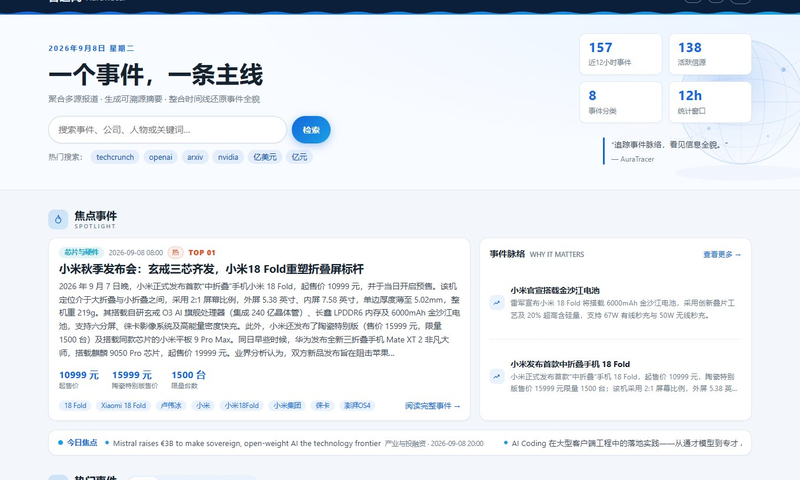Select the 亿美元 hot search tag
This screenshot has height=480, width=800.
tap(265, 157)
